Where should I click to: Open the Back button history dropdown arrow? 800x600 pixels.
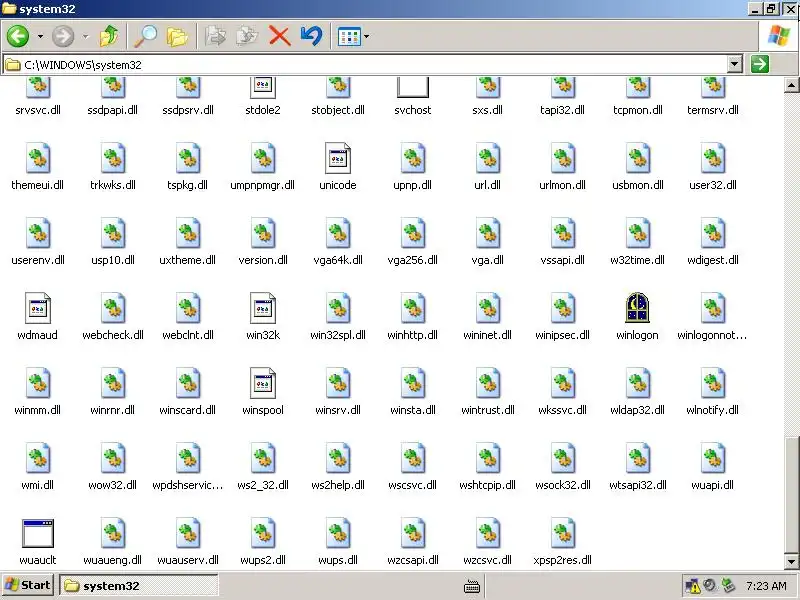click(40, 37)
